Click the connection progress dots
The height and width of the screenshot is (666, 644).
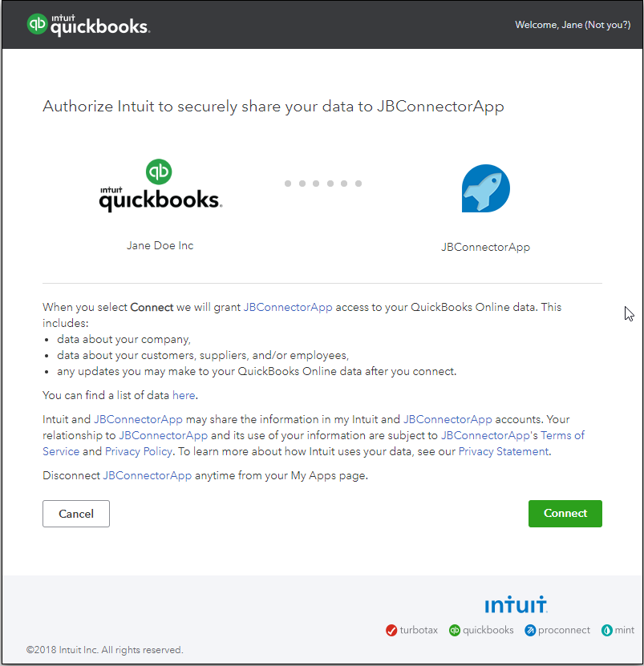[x=323, y=184]
